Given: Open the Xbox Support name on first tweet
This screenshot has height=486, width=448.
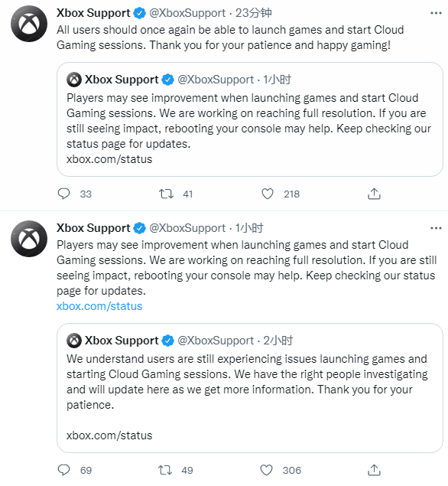Looking at the screenshot, I should click(x=93, y=13).
